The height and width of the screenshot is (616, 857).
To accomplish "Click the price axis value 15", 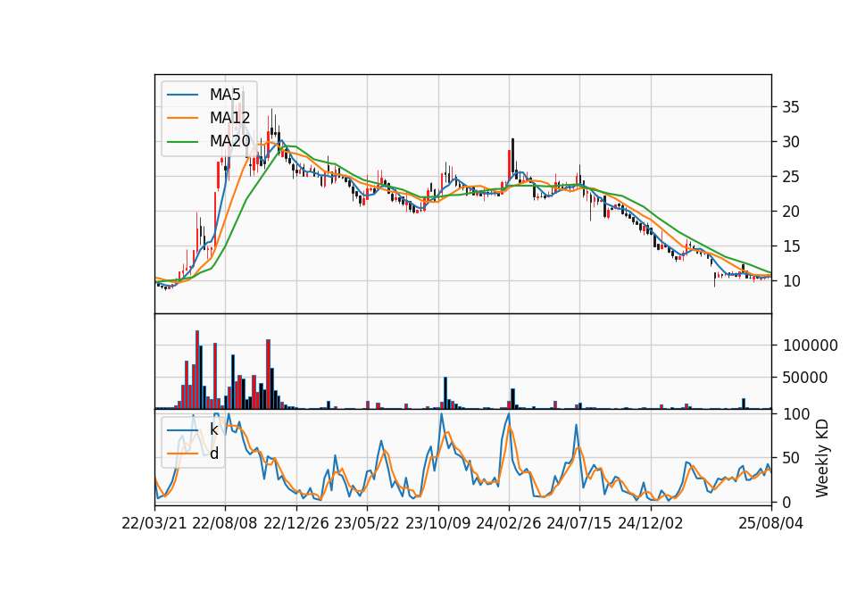I will [x=791, y=246].
